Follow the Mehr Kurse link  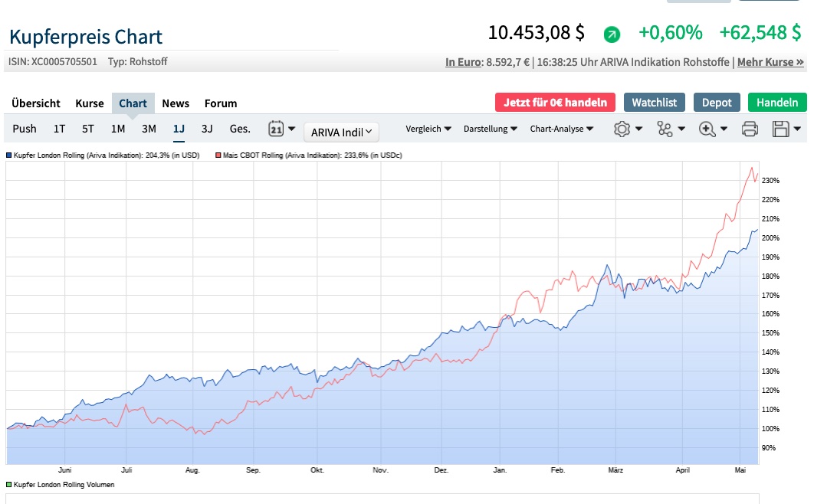pos(770,62)
